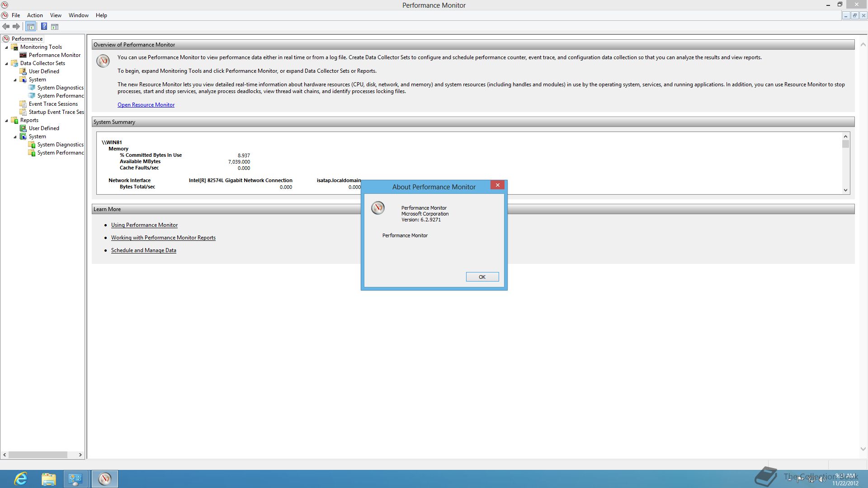
Task: Click OK in About Performance Monitor dialog
Action: [x=482, y=277]
